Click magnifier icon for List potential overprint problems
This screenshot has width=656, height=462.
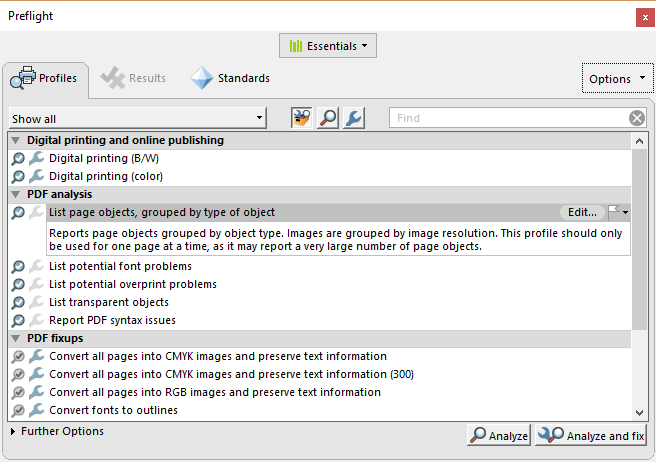18,285
